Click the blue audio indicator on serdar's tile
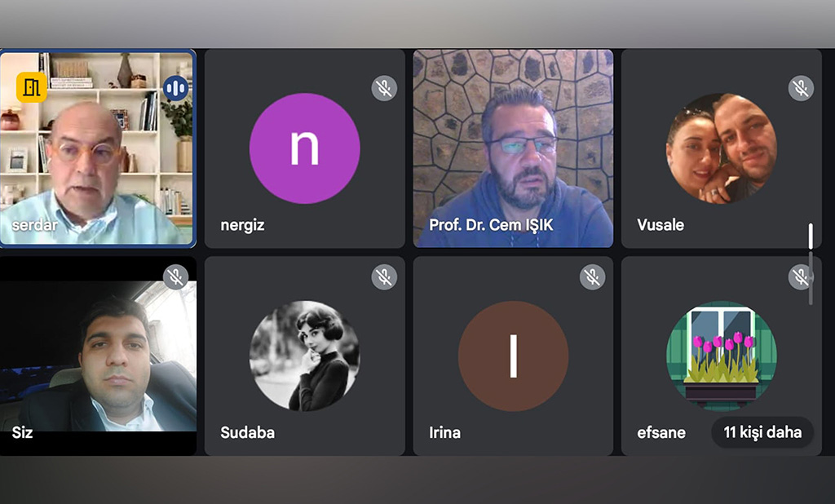Screen dimensions: 835x504 pyautogui.click(x=175, y=88)
